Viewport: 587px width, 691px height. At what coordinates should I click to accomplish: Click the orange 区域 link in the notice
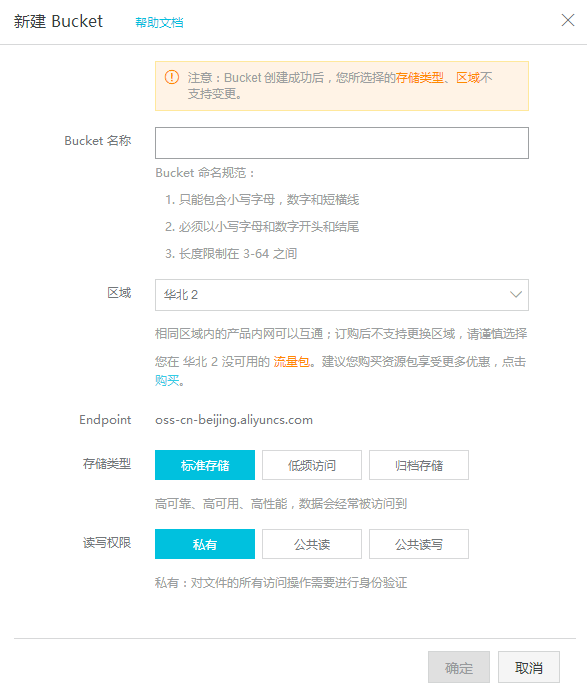coord(468,78)
